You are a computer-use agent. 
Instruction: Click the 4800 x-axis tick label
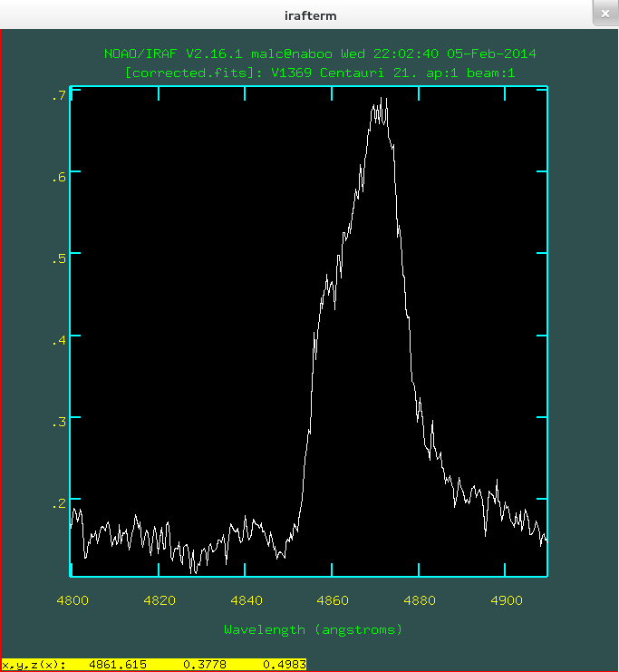click(x=73, y=600)
